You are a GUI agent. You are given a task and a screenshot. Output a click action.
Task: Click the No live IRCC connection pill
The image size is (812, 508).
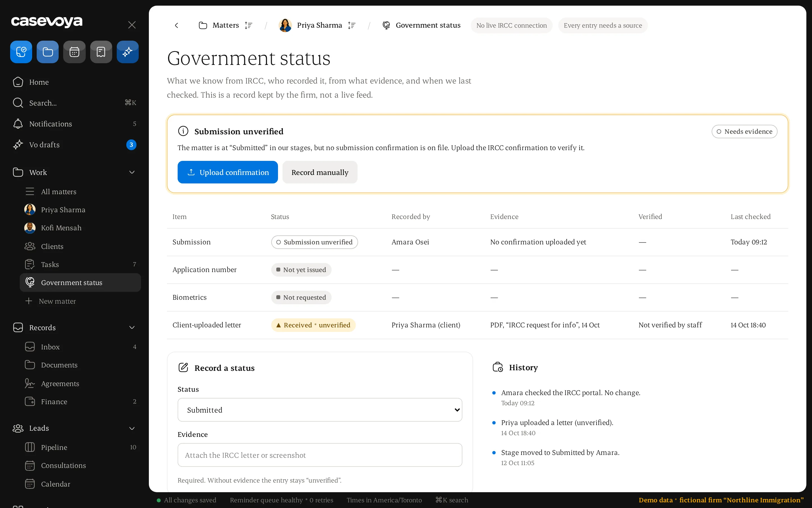click(x=511, y=25)
